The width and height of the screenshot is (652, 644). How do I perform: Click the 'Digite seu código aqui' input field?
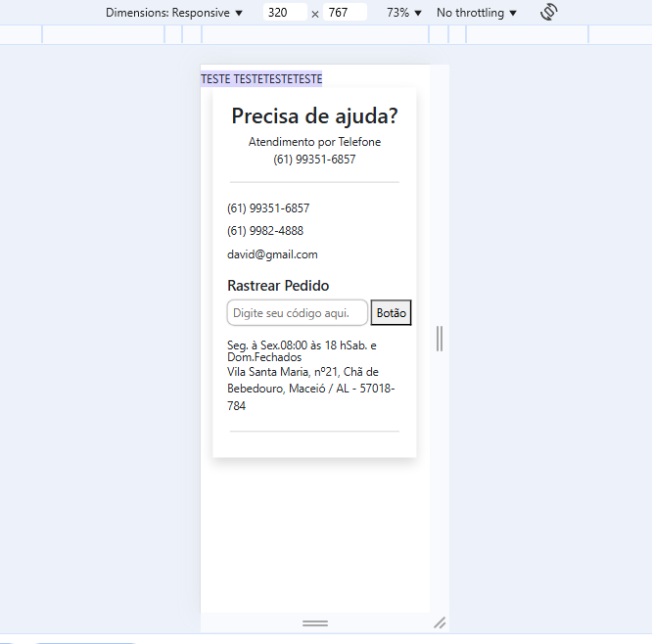click(x=298, y=313)
